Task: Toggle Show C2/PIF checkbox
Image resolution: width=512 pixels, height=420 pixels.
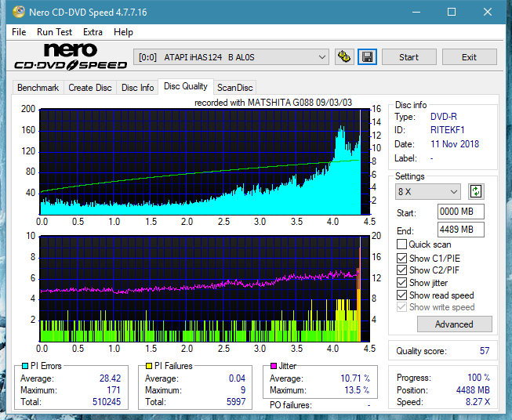Action: (401, 270)
